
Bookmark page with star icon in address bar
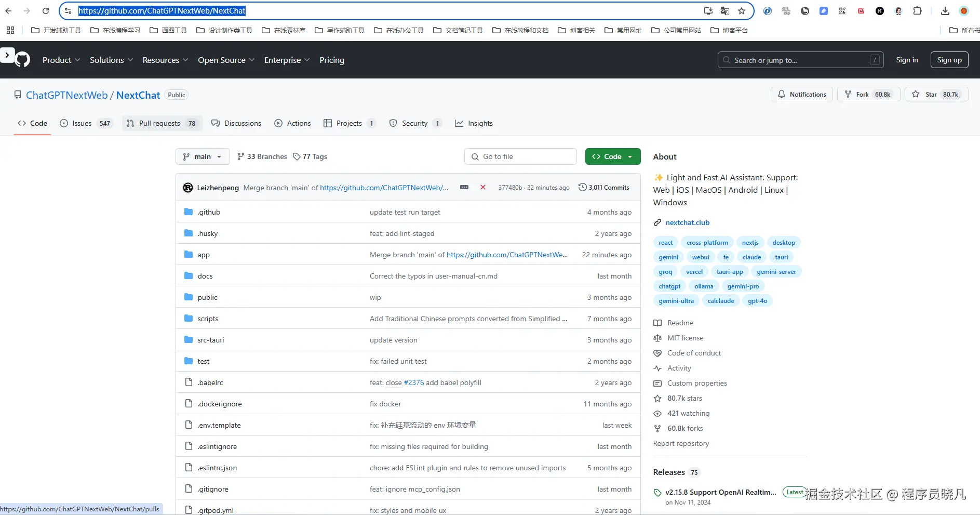pyautogui.click(x=742, y=11)
